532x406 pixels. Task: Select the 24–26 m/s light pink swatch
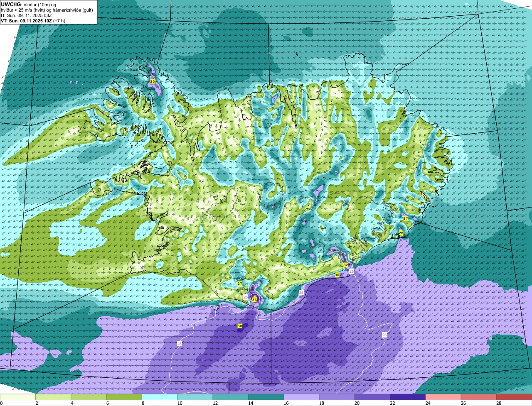[443, 397]
